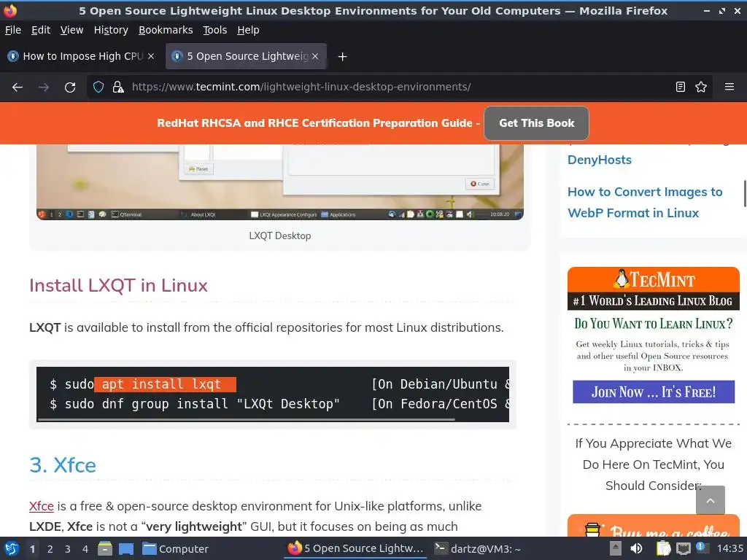Open 'How to Convert Images to WebP' link
The width and height of the screenshot is (747, 560).
click(645, 203)
